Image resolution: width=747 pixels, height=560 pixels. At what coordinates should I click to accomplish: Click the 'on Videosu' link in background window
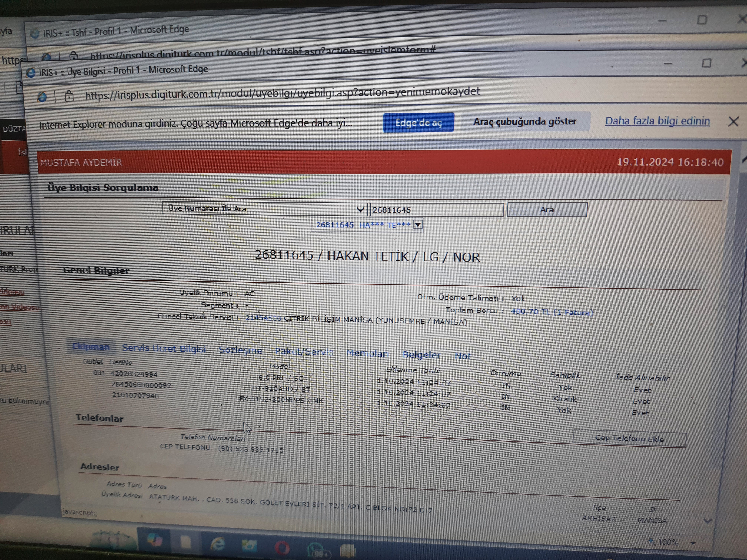coord(20,307)
